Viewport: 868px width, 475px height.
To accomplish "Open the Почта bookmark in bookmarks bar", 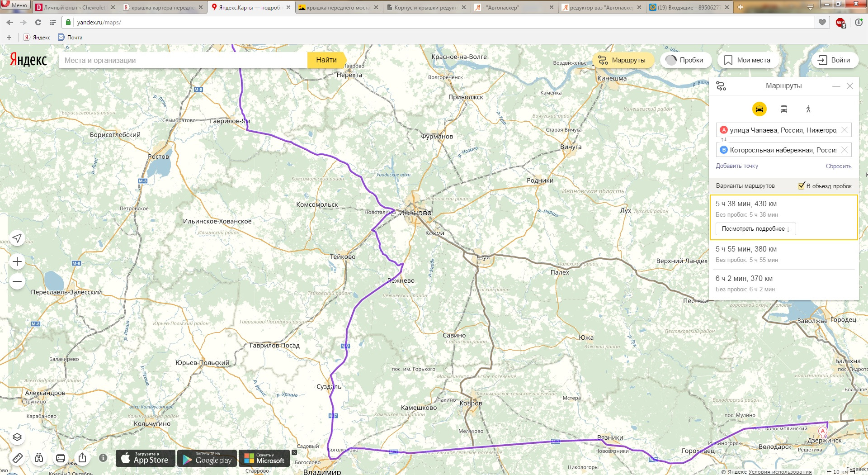I will coord(70,37).
